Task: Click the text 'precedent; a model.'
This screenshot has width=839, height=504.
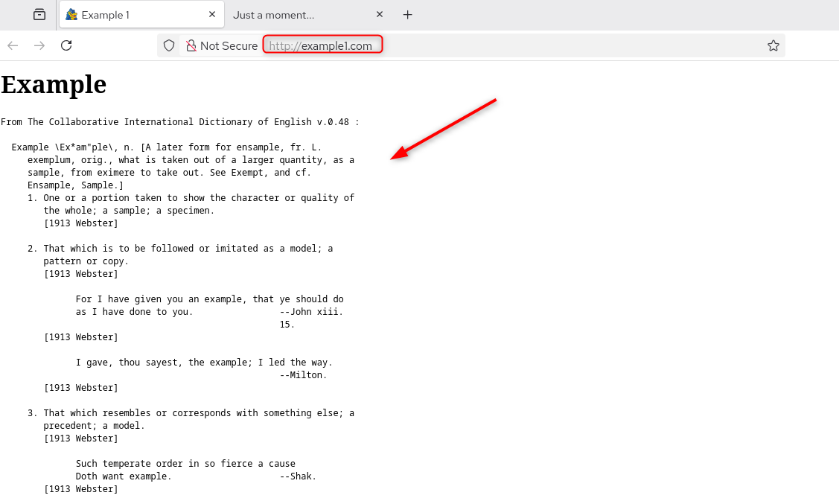Action: (x=94, y=426)
